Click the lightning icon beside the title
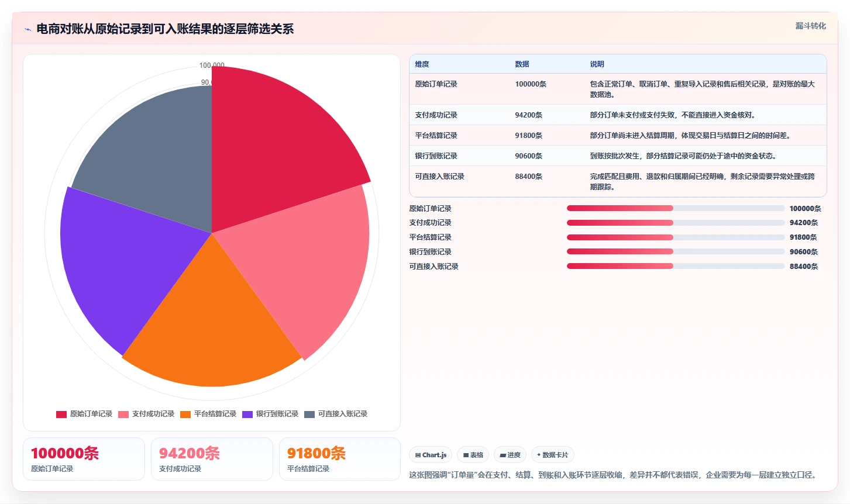 [27, 29]
